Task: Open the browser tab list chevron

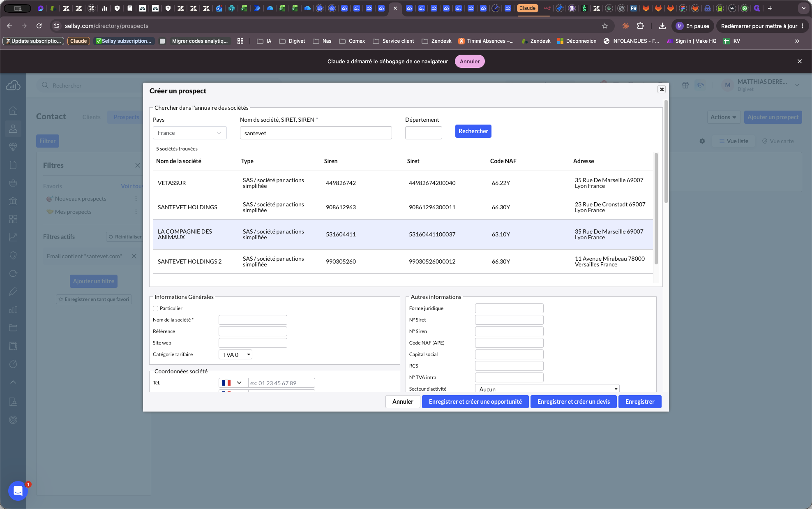Action: pyautogui.click(x=803, y=8)
